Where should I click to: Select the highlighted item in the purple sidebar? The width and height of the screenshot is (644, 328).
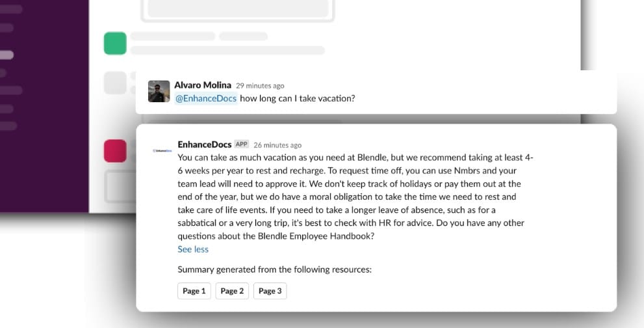click(x=5, y=55)
